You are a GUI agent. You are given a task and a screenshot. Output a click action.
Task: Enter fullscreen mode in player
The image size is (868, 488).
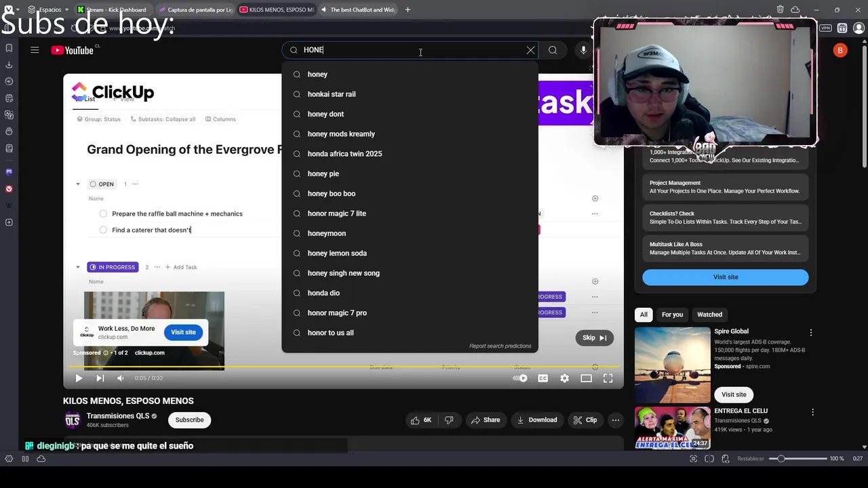tap(608, 378)
